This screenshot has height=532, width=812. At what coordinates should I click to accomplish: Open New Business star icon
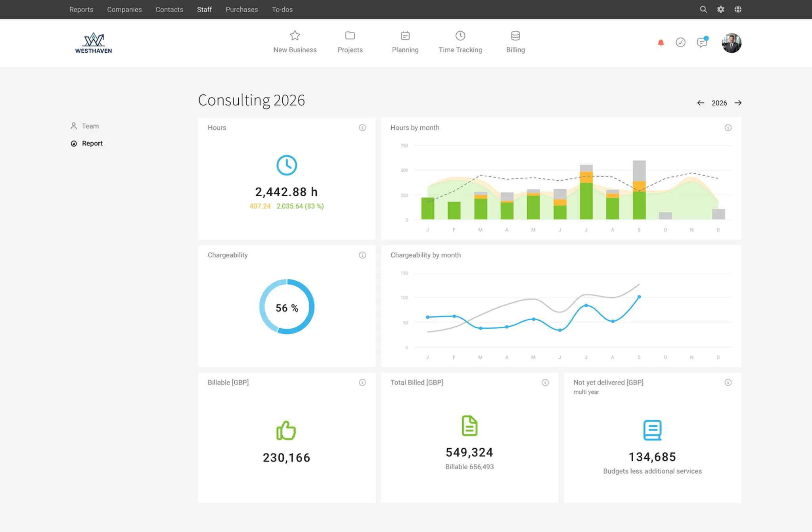295,36
